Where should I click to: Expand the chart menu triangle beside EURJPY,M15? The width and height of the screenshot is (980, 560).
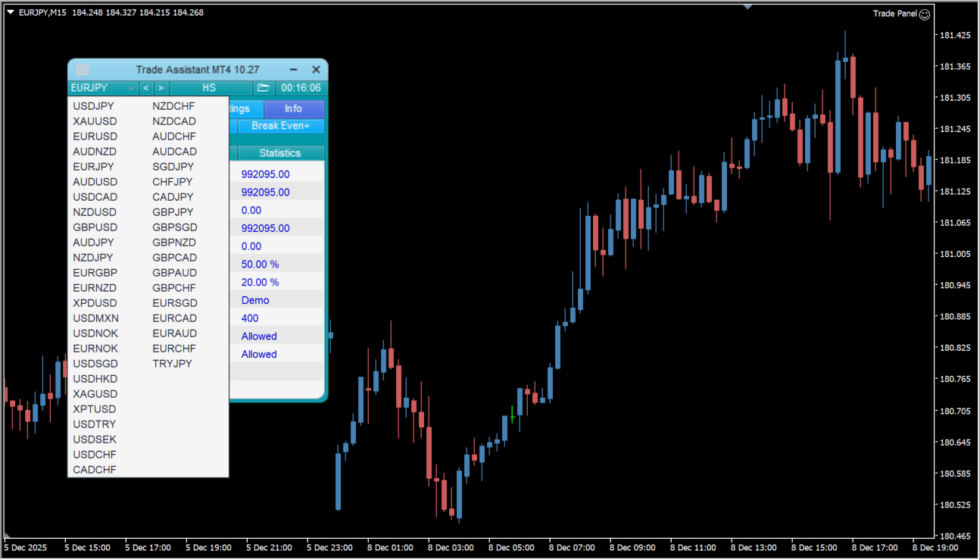11,13
